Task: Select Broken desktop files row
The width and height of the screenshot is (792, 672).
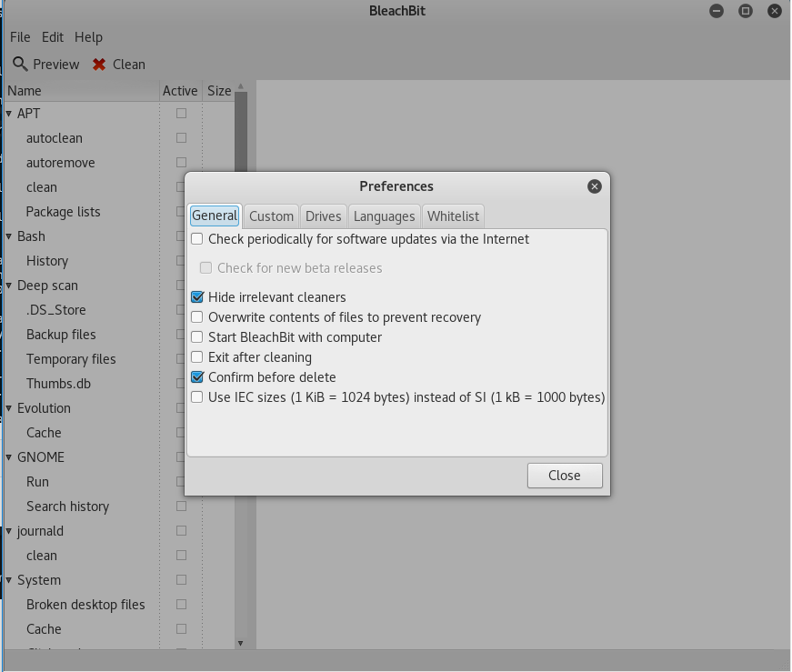Action: 85,605
